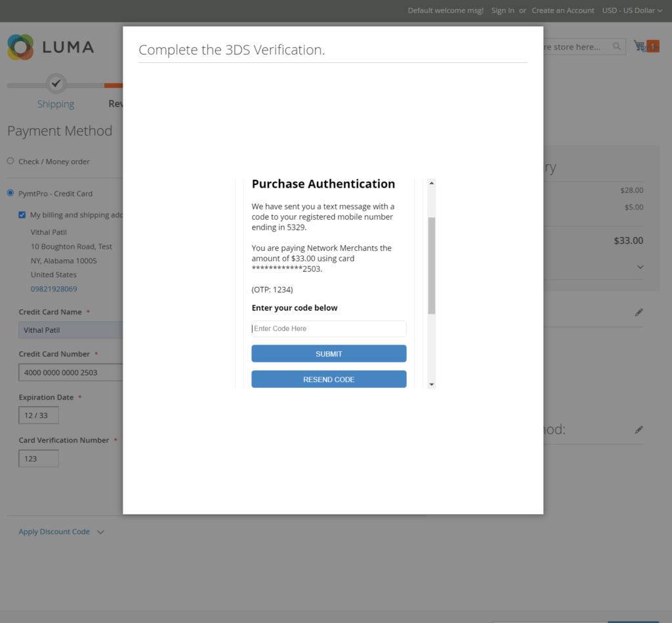Click the Credit Card Name field
Screen dimensions: 672x623
coord(71,330)
